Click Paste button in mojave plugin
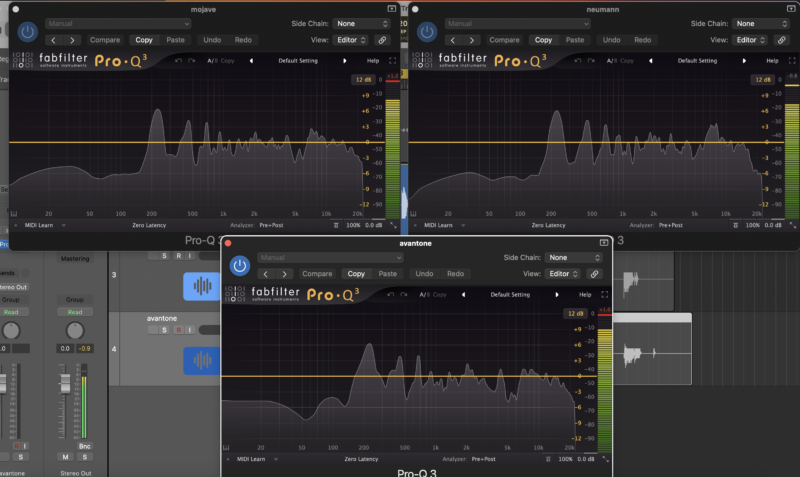Screen dimensions: 800x477 [x=175, y=40]
